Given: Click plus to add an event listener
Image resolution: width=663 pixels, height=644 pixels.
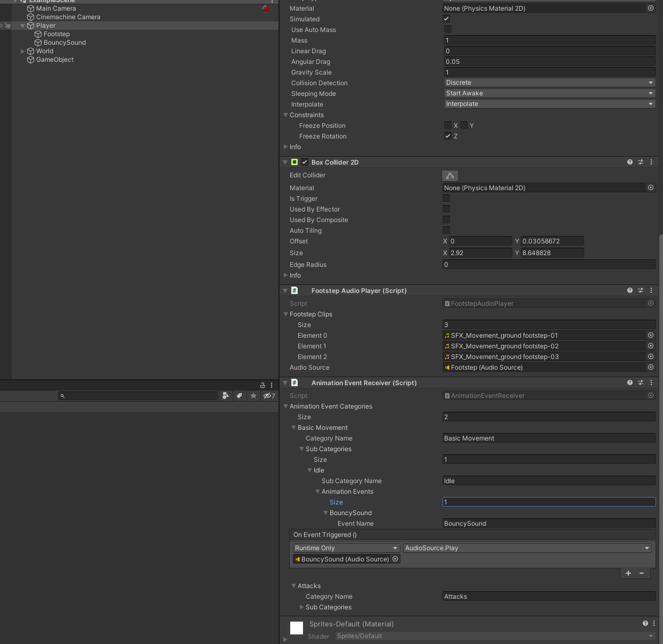Looking at the screenshot, I should 628,573.
